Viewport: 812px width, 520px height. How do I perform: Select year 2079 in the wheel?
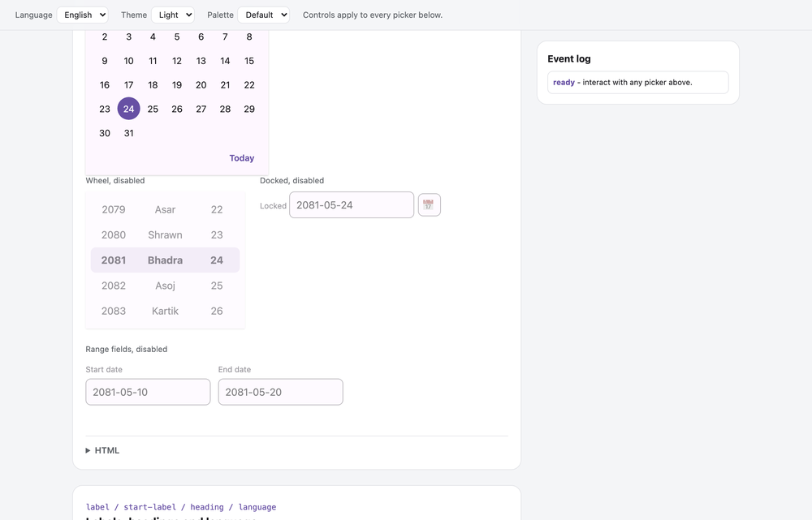(x=114, y=209)
